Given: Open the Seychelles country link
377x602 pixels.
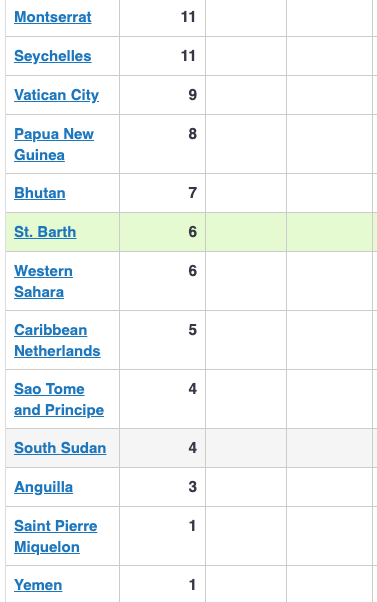Looking at the screenshot, I should pos(53,56).
